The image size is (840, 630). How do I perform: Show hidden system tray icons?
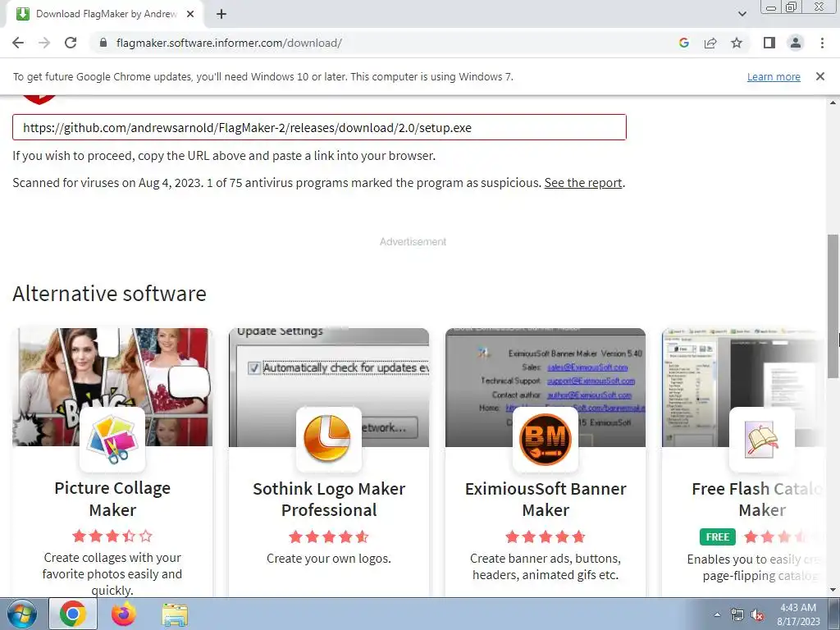click(x=717, y=614)
